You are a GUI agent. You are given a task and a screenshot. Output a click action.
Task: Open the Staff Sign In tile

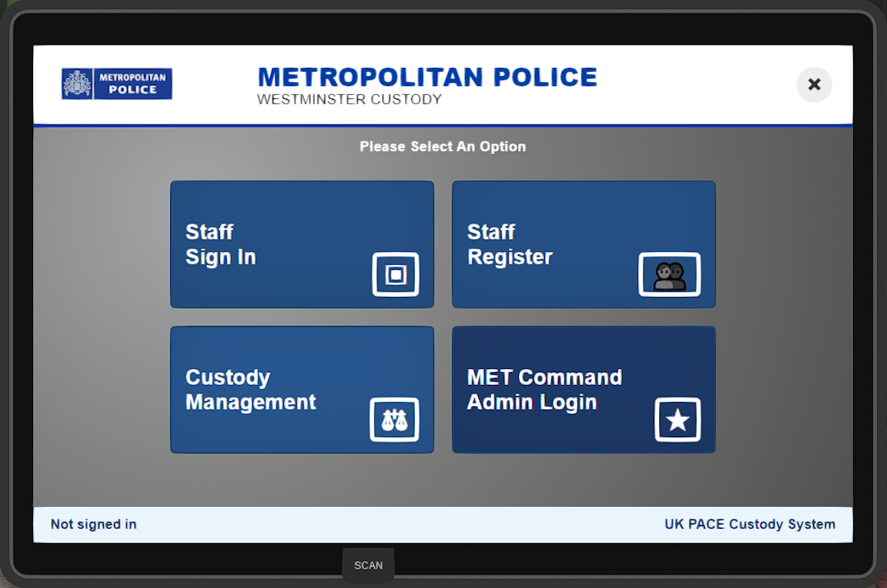pos(302,245)
